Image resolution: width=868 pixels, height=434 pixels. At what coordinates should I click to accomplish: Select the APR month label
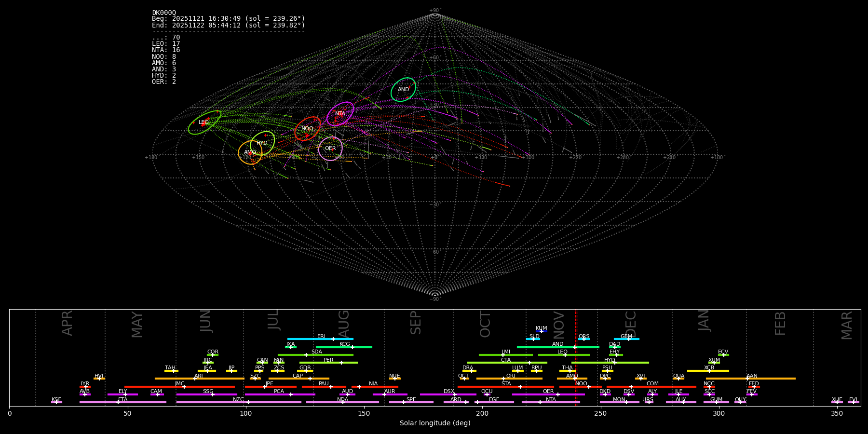[68, 323]
